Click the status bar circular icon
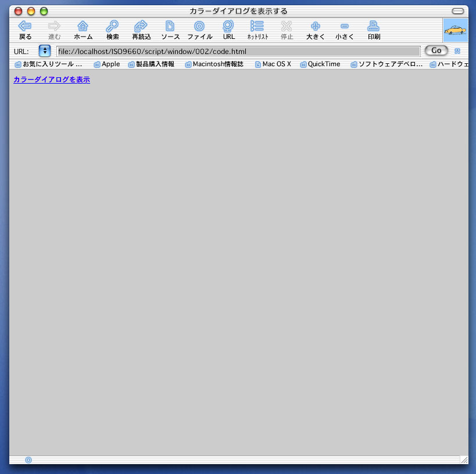 28,460
